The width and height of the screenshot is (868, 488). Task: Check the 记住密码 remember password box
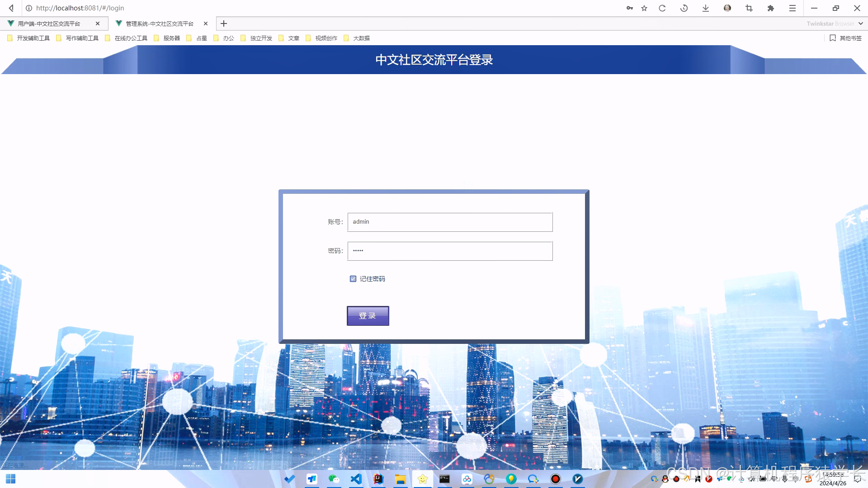[353, 279]
